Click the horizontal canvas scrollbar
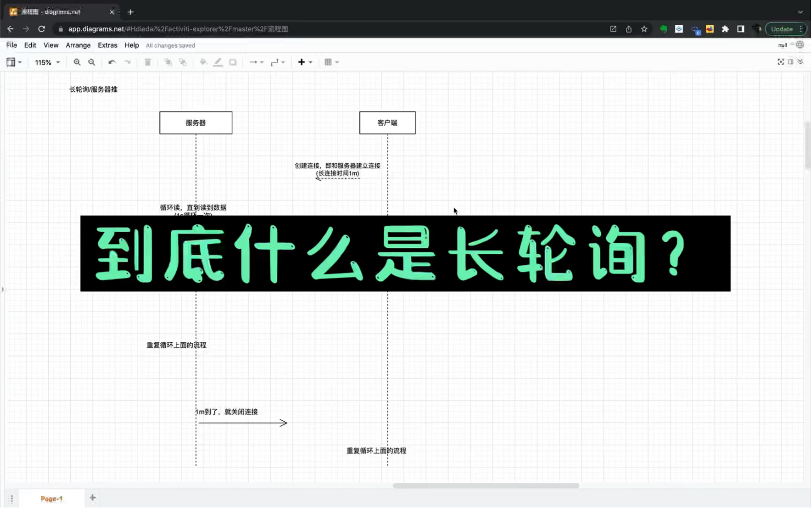 click(x=486, y=485)
